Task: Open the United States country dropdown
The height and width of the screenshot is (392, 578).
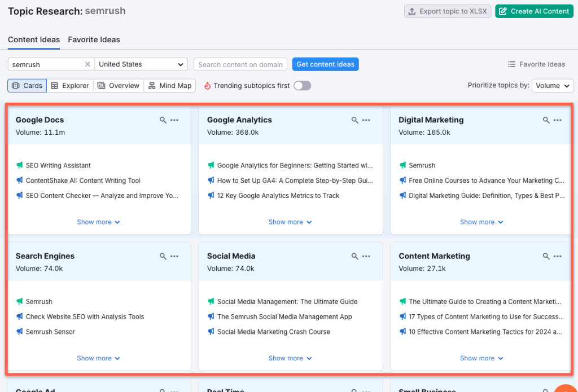Action: (141, 64)
